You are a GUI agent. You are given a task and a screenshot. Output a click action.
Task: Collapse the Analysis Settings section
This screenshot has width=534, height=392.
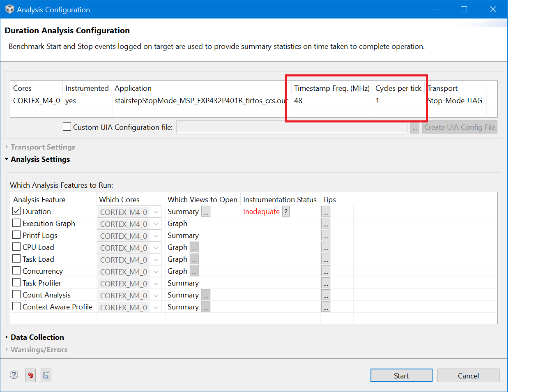[x=40, y=159]
